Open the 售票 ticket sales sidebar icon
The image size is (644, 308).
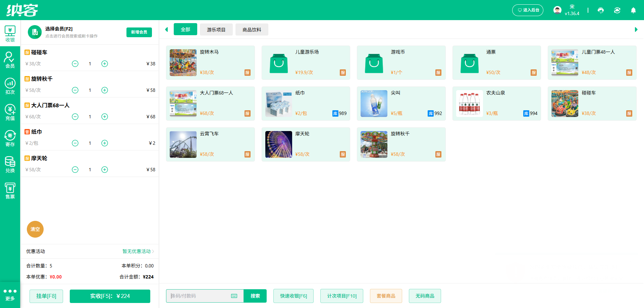[10, 191]
